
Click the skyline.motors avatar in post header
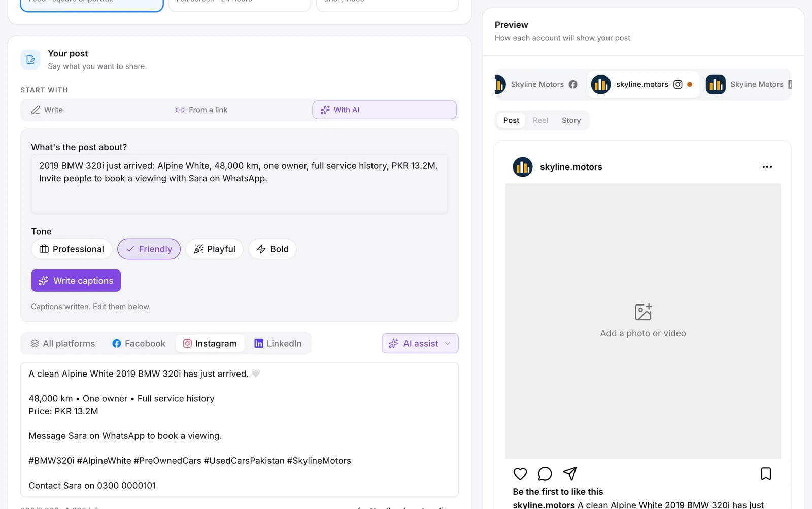coord(523,167)
